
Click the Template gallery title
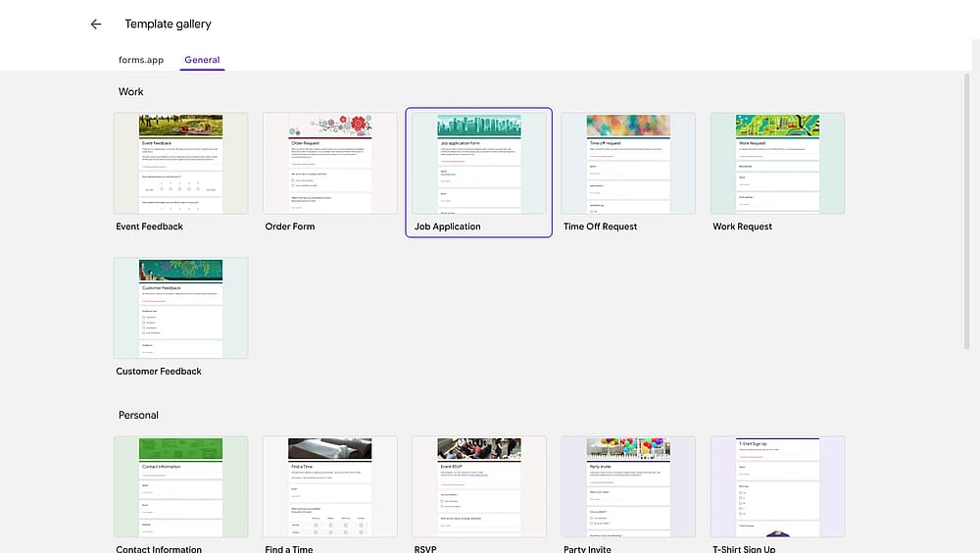pyautogui.click(x=169, y=24)
